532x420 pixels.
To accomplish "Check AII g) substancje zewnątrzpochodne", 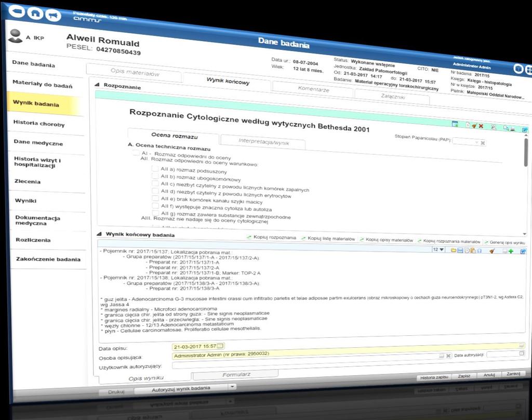I will tap(155, 213).
